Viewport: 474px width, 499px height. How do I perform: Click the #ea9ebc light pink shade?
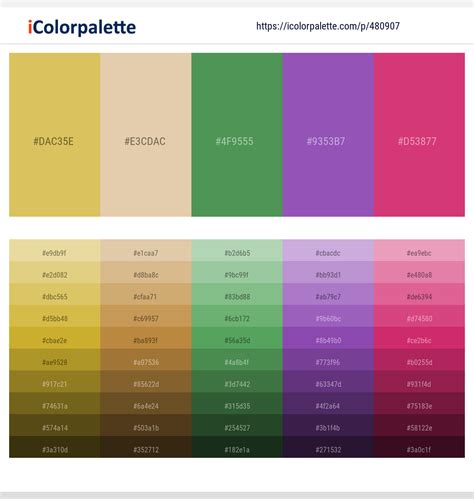point(419,251)
